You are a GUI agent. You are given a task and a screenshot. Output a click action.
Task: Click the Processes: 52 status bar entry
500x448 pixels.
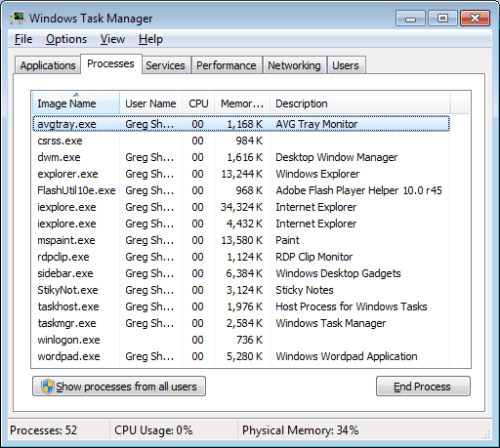pos(44,430)
